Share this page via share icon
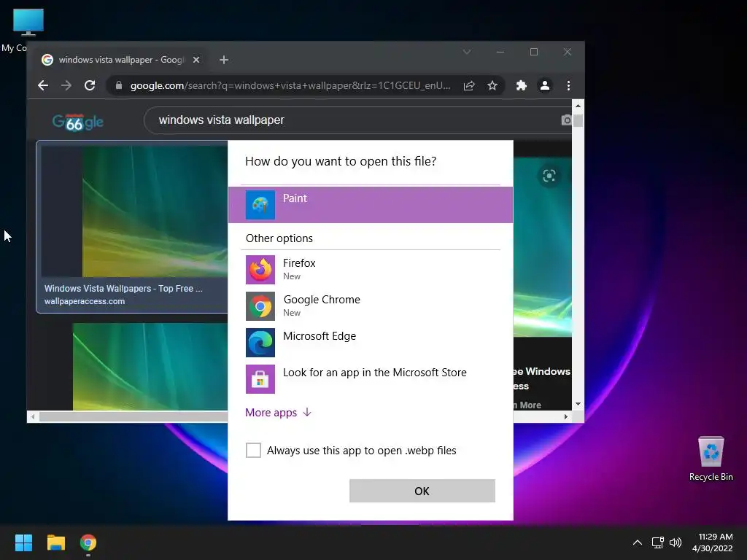The image size is (747, 560). pos(469,85)
